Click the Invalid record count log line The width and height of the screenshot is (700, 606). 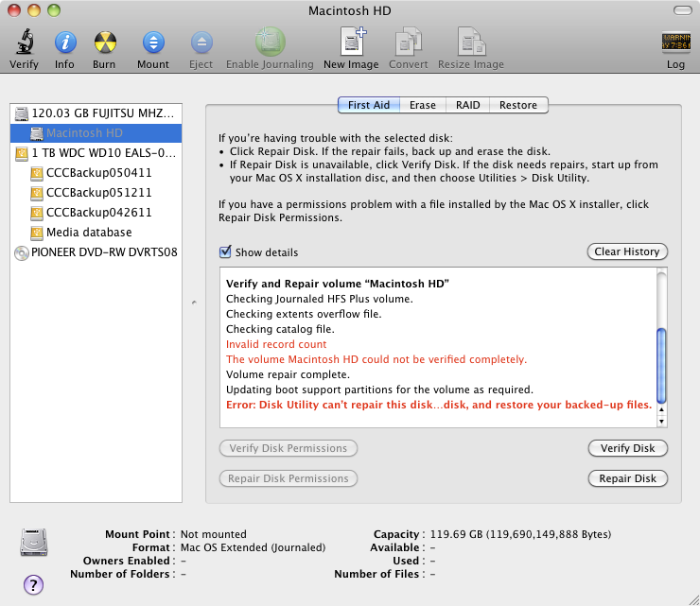click(x=276, y=344)
